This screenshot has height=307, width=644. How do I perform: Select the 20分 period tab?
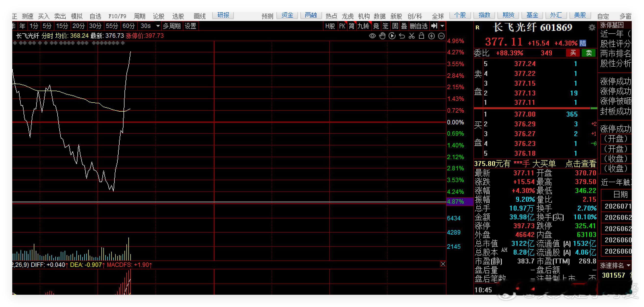coord(78,26)
